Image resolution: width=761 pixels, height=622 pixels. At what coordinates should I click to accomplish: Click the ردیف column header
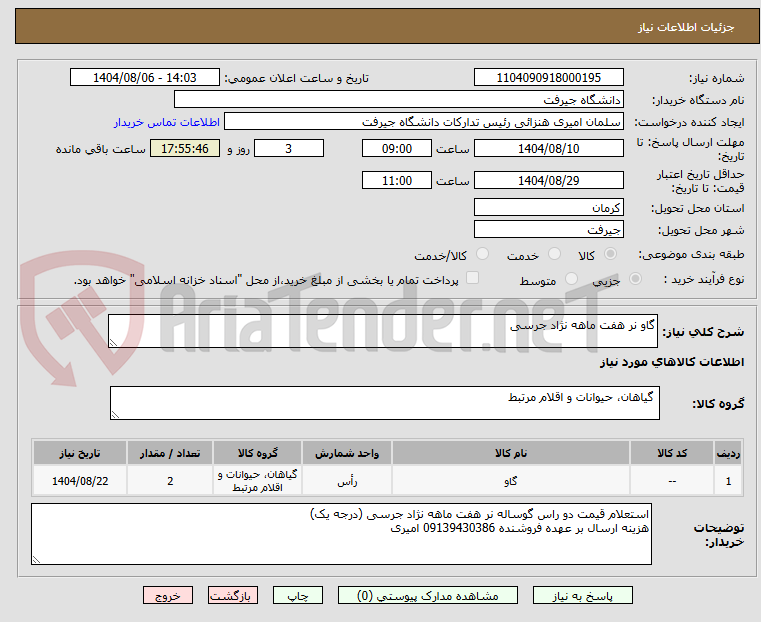[728, 453]
